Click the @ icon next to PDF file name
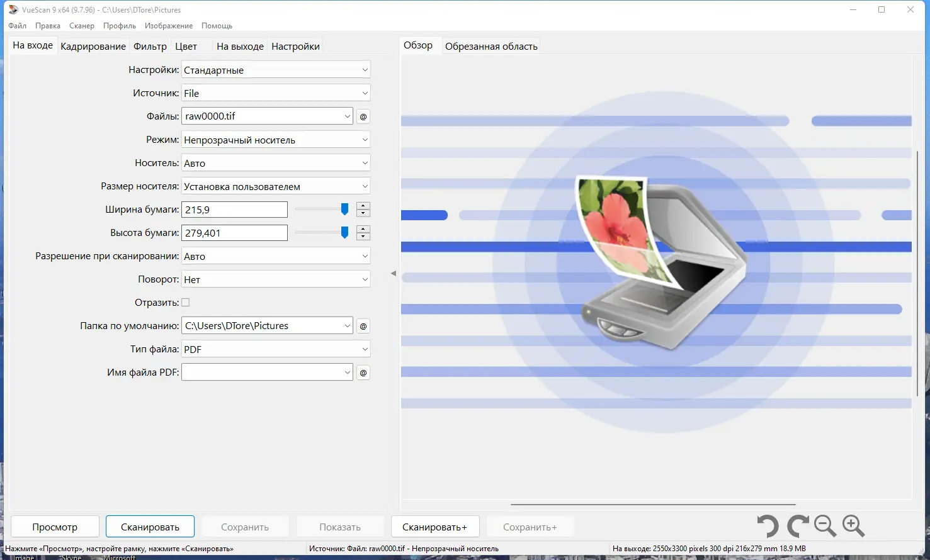Image resolution: width=930 pixels, height=560 pixels. coord(363,372)
